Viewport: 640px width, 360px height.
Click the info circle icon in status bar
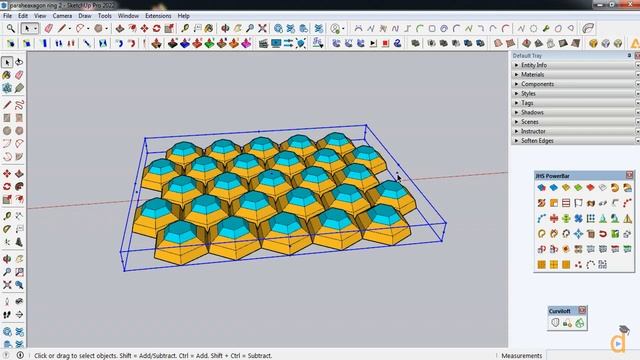click(x=20, y=355)
